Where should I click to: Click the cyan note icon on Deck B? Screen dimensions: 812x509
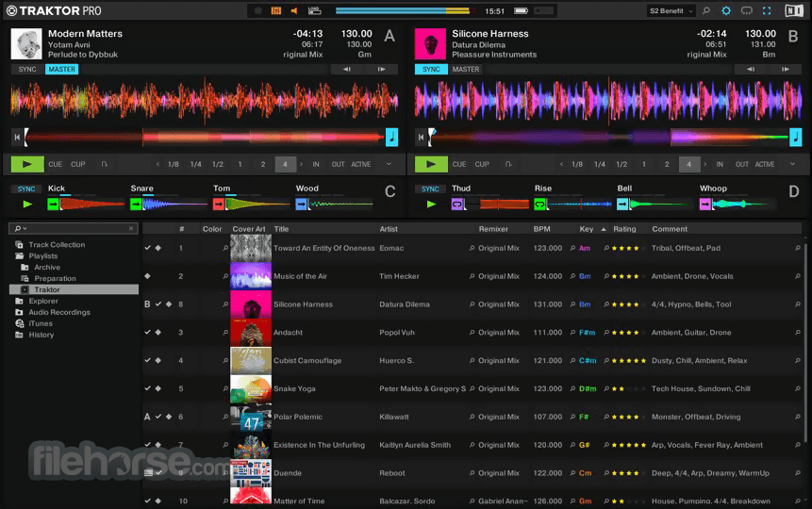[795, 138]
